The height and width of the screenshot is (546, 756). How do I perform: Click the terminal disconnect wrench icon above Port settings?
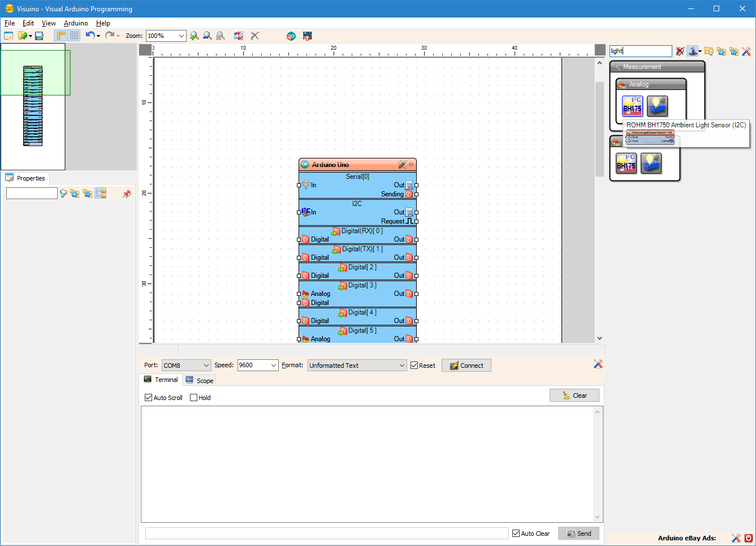[598, 364]
